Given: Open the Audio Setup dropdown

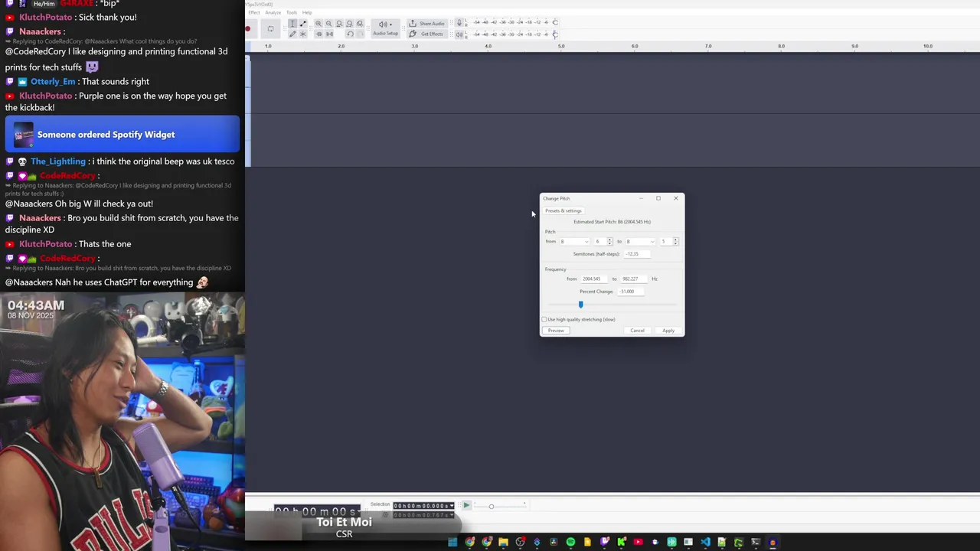Looking at the screenshot, I should (x=385, y=29).
